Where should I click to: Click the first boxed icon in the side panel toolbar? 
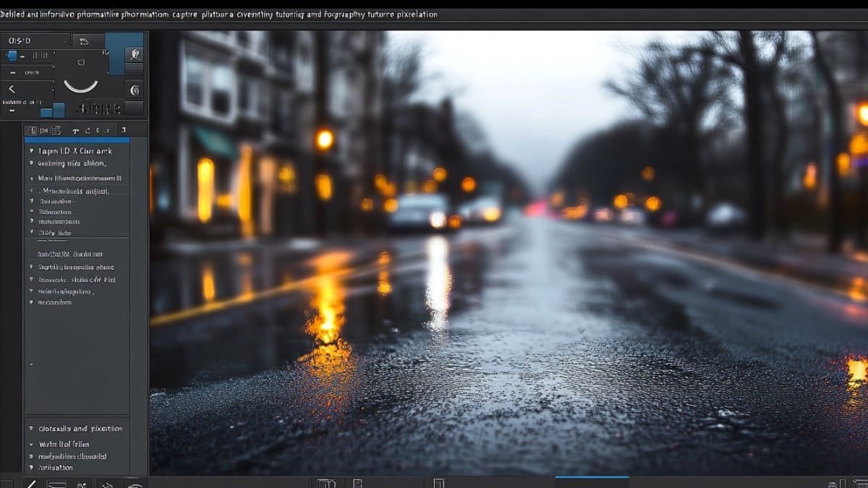click(33, 130)
